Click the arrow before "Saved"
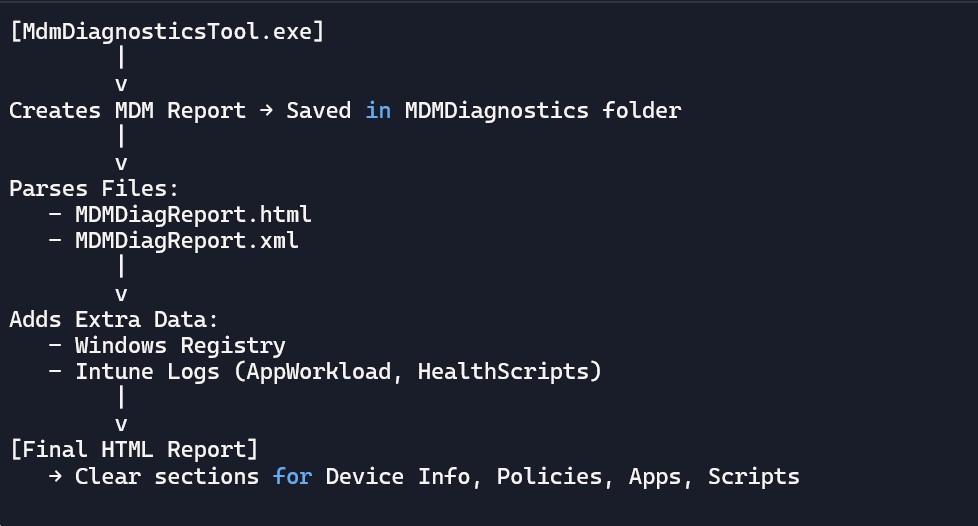 click(x=266, y=110)
